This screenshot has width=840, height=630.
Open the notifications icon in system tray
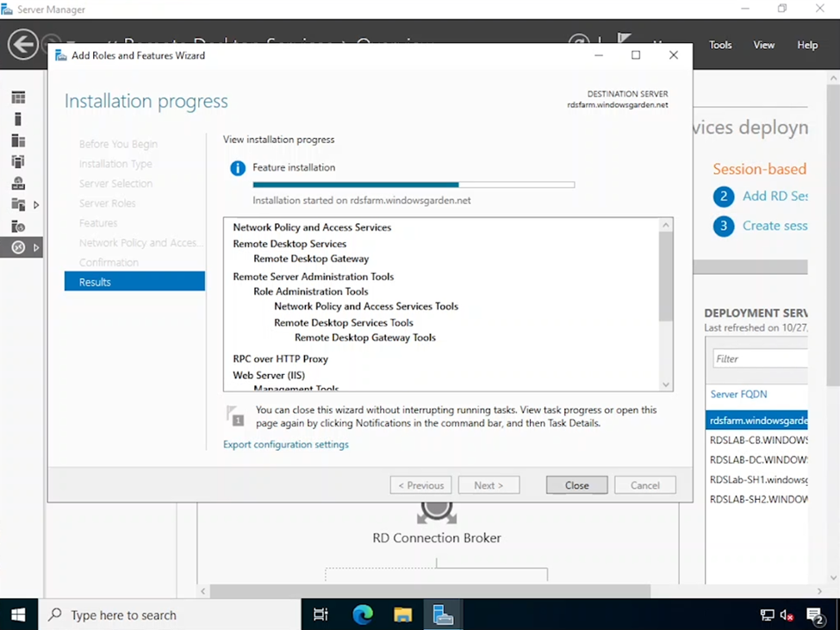pyautogui.click(x=816, y=615)
